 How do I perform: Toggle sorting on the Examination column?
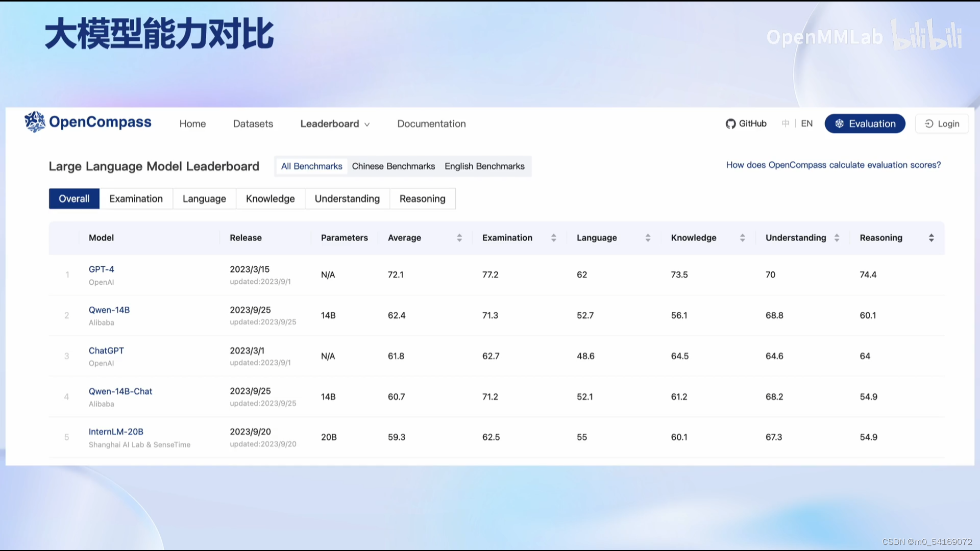[554, 237]
